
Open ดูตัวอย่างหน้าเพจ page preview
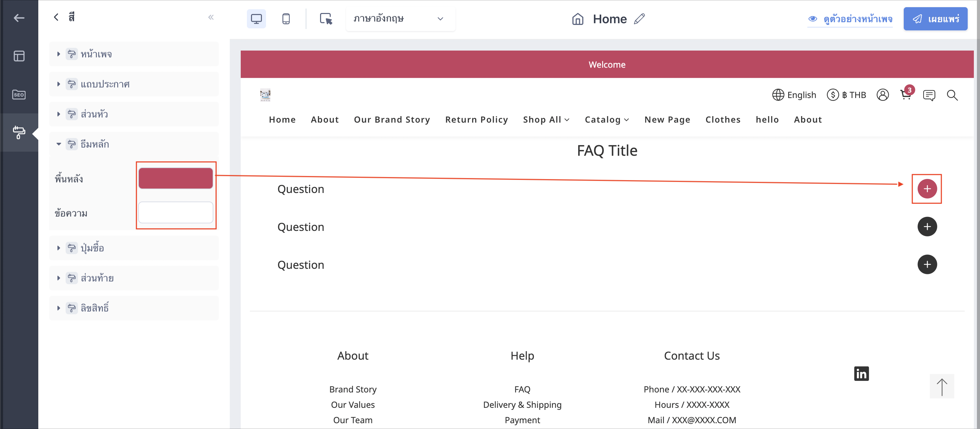(850, 19)
